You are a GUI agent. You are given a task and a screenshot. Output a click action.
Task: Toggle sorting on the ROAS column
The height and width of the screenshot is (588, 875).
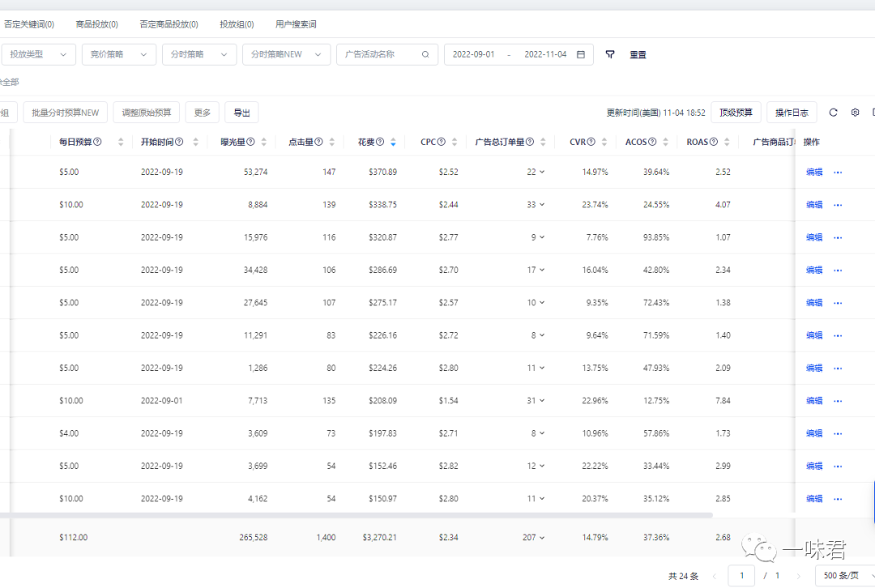click(x=726, y=142)
